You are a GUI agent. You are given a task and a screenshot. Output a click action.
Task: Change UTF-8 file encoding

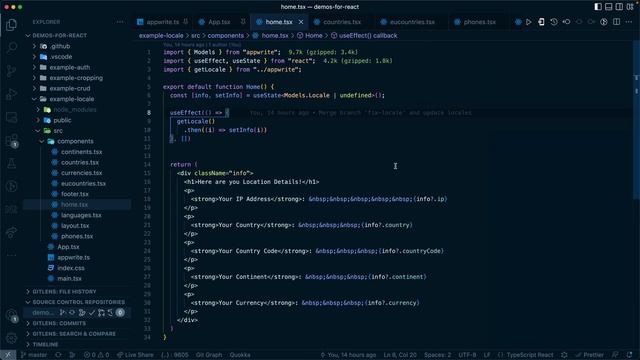(x=467, y=355)
